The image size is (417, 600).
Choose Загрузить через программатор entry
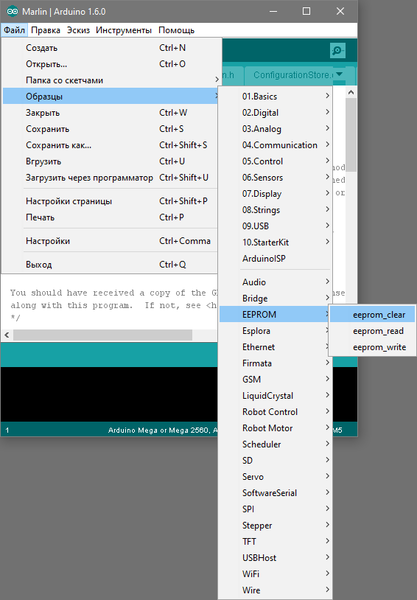coord(112,178)
